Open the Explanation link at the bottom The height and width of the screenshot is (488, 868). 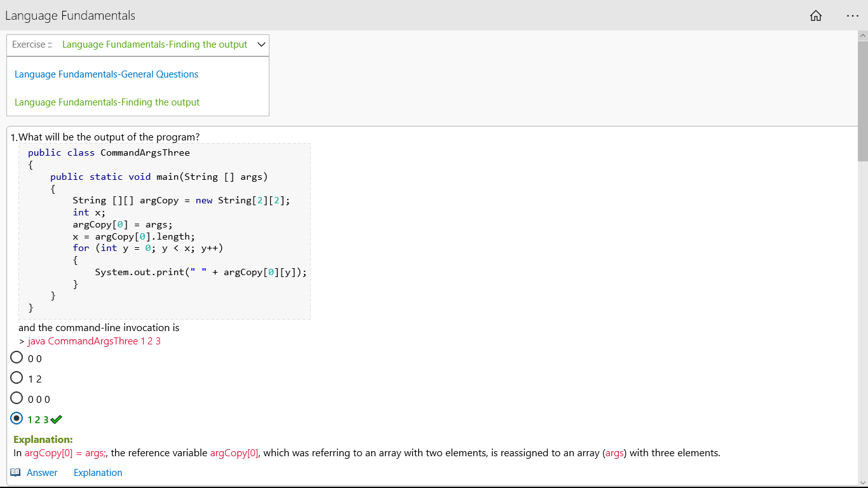[x=98, y=472]
